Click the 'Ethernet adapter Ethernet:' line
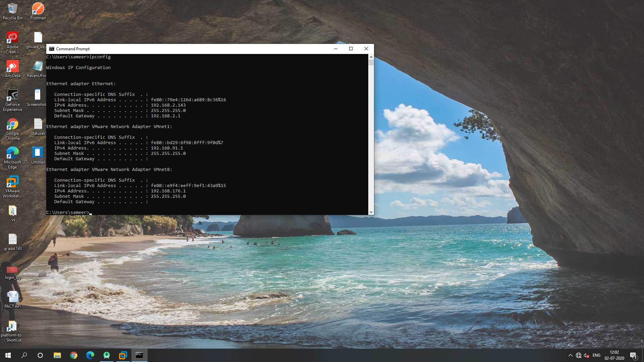Image resolution: width=644 pixels, height=362 pixels. [x=81, y=84]
